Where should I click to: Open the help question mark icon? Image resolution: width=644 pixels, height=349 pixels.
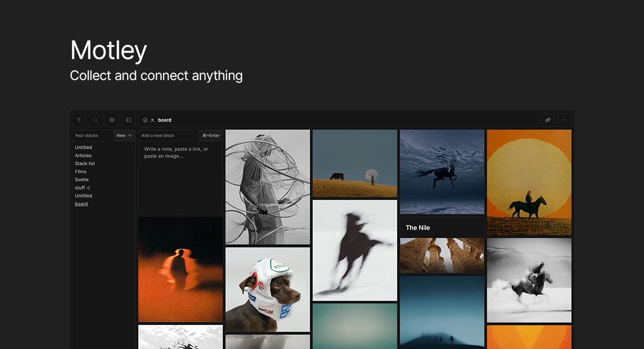pos(79,120)
